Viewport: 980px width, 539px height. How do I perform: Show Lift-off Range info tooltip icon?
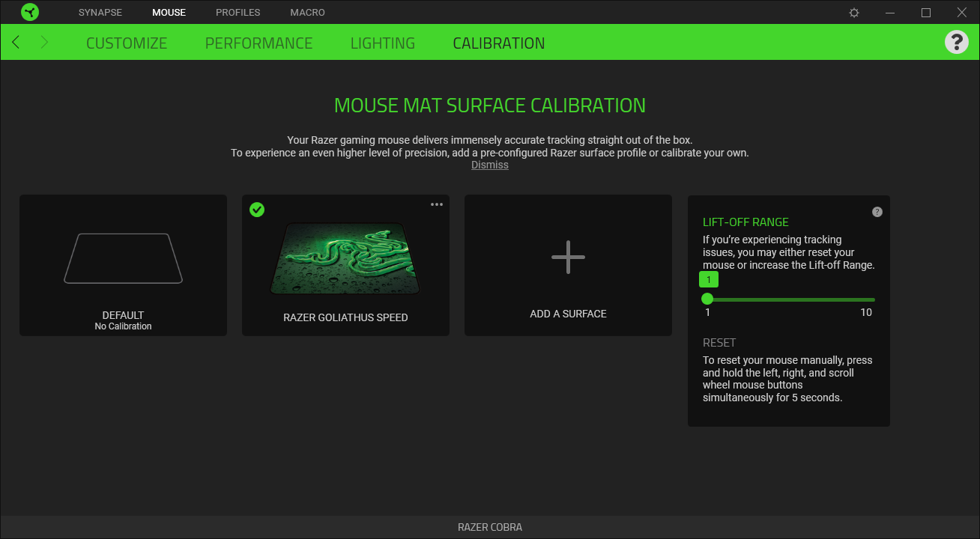[877, 212]
